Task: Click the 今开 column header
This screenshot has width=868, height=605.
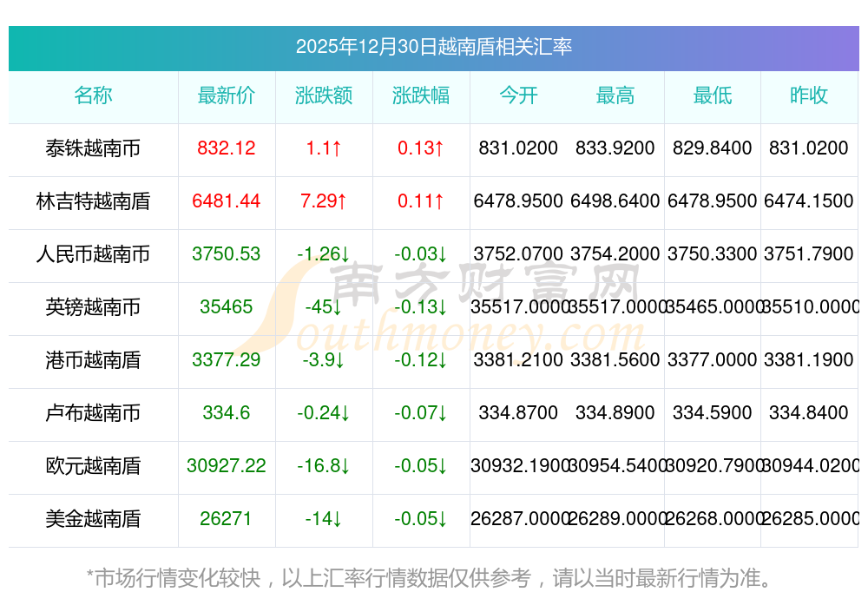Action: click(x=518, y=95)
